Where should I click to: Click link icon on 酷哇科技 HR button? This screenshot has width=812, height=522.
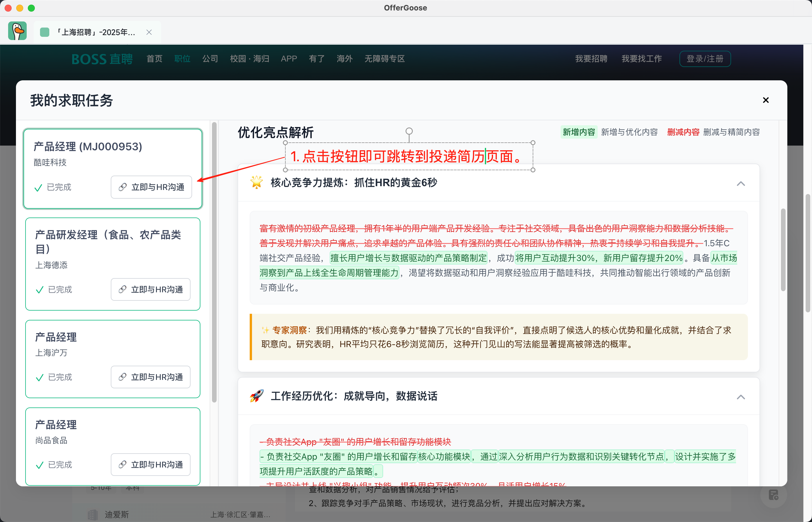pos(122,187)
